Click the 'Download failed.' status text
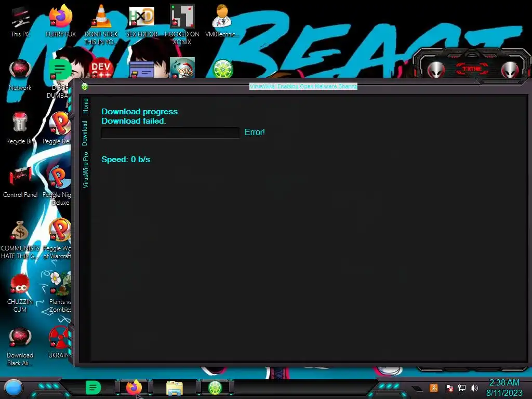The width and height of the screenshot is (532, 399). (134, 121)
